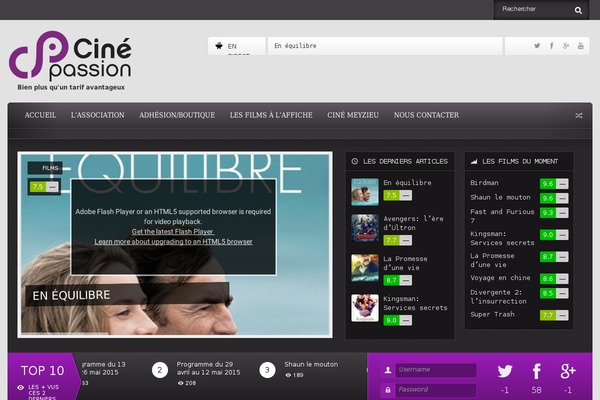The image size is (600, 400).
Task: Go to the ACCUEIL menu
Action: tap(40, 115)
